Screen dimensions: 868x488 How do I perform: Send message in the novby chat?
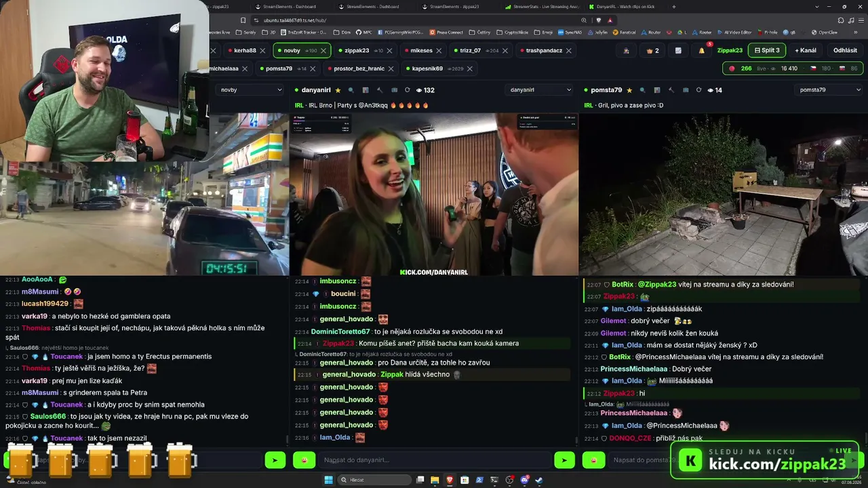[275, 460]
